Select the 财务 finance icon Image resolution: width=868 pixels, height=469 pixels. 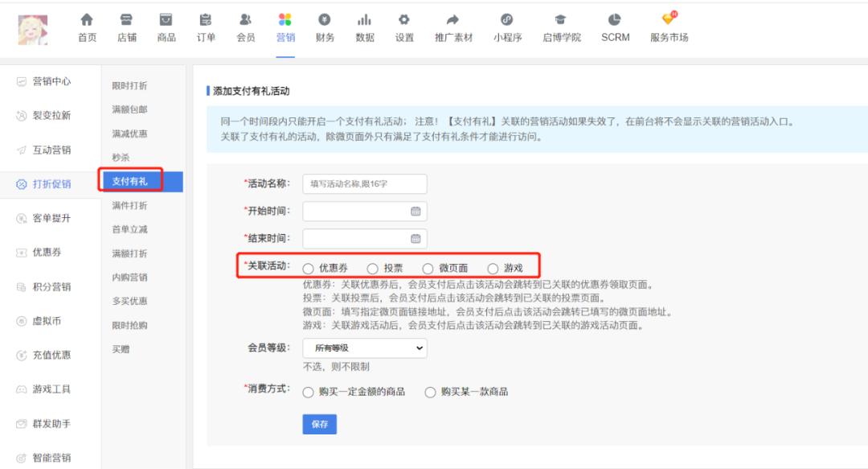coord(325,24)
